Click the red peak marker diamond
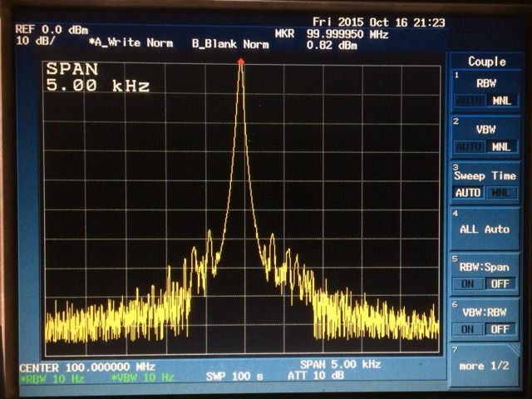 [241, 62]
